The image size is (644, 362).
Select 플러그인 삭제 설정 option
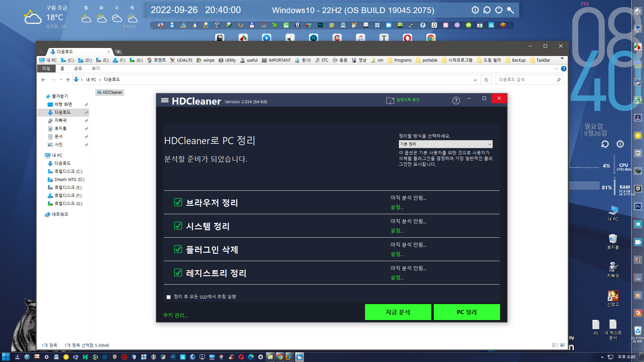pos(397,254)
